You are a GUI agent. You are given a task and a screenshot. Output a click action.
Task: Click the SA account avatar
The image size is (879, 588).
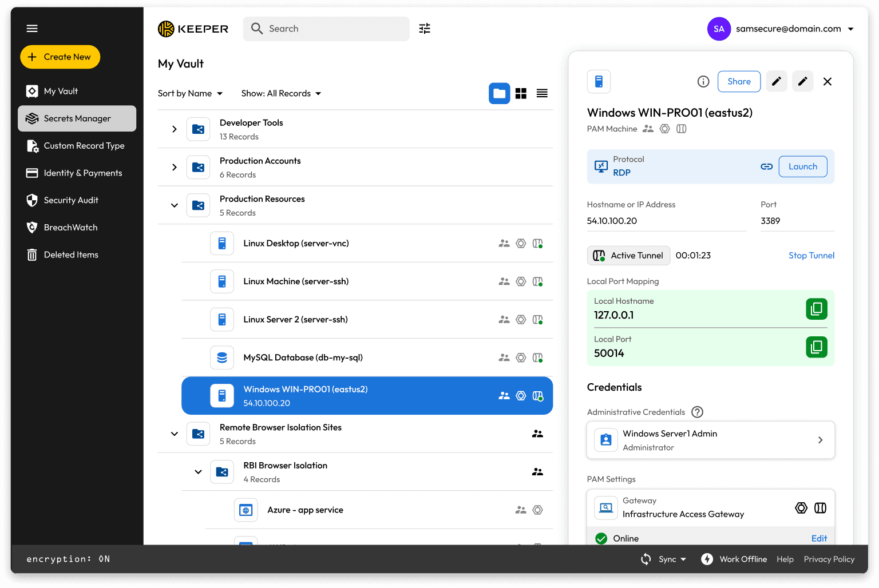click(719, 29)
